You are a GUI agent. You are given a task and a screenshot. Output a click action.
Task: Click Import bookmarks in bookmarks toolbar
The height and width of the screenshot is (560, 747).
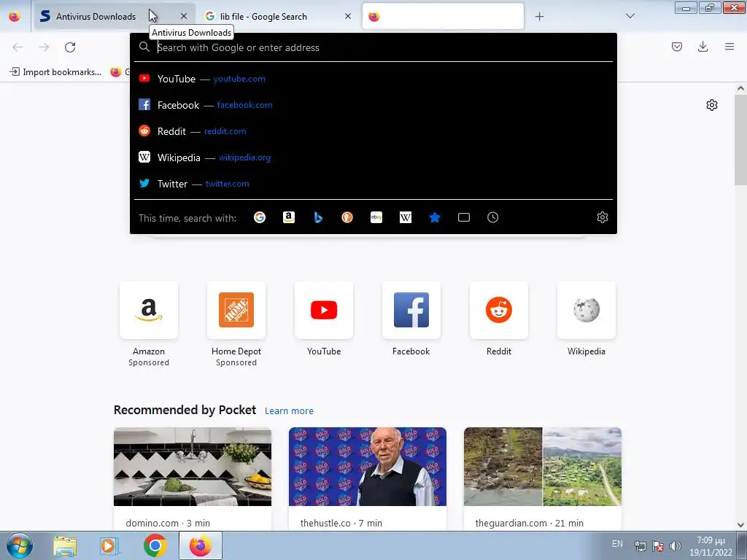coord(55,72)
